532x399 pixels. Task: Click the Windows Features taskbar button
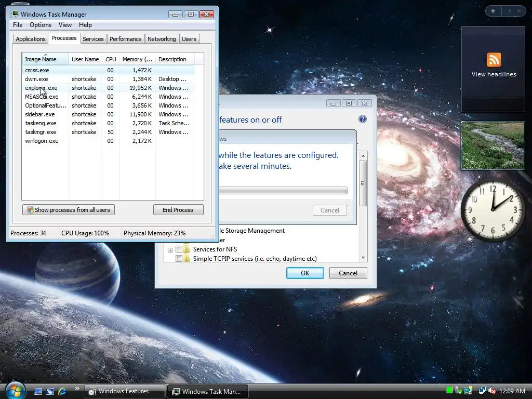pos(124,391)
